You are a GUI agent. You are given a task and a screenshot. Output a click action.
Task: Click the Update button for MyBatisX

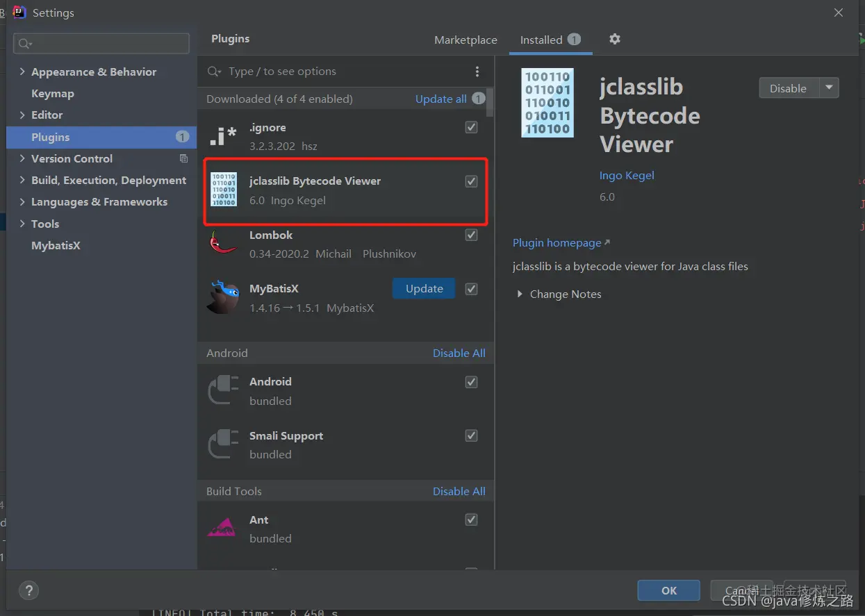pos(424,289)
